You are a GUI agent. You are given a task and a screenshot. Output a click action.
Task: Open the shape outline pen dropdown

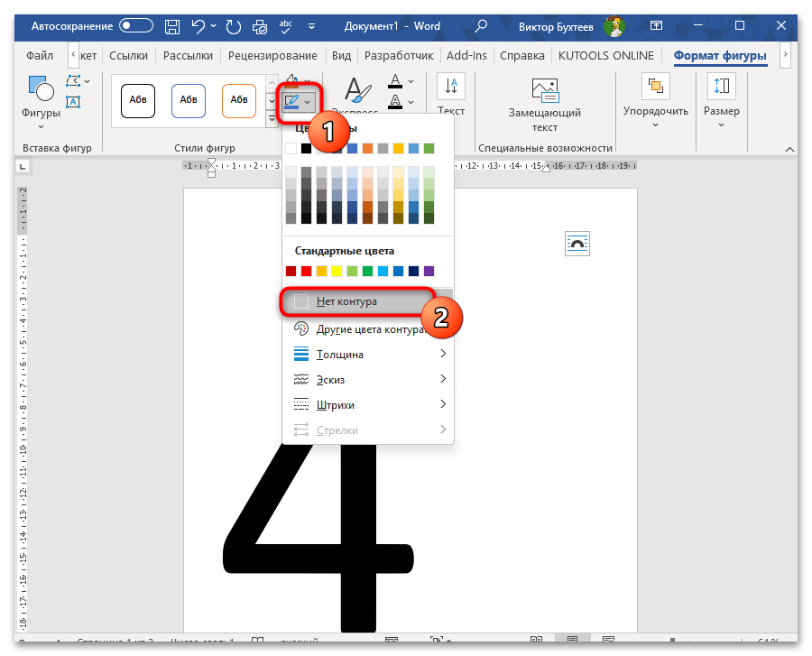297,102
